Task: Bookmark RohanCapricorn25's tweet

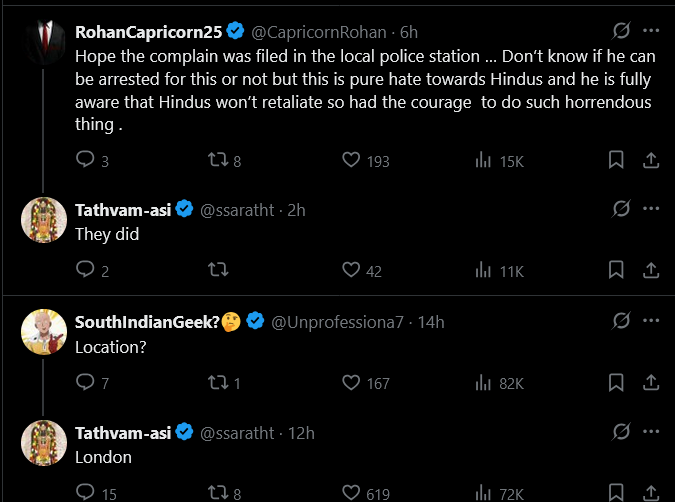Action: pos(617,159)
